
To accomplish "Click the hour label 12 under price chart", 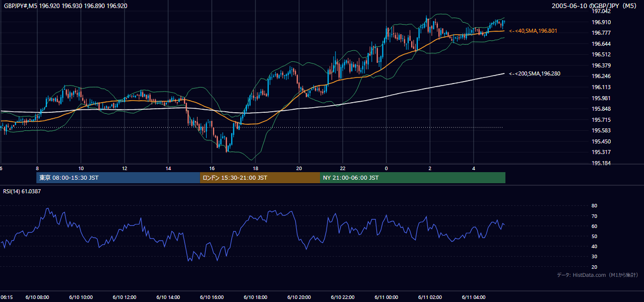I will click(124, 168).
